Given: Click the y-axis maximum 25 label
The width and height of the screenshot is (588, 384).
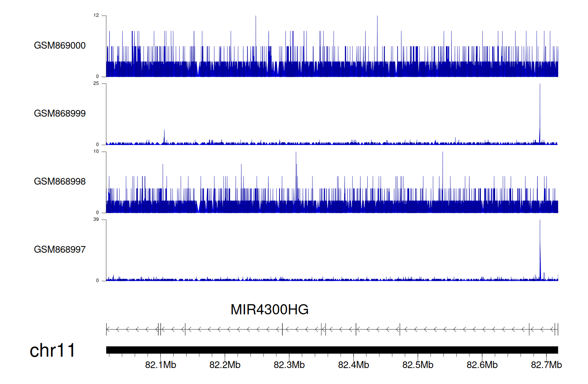Looking at the screenshot, I should (96, 83).
